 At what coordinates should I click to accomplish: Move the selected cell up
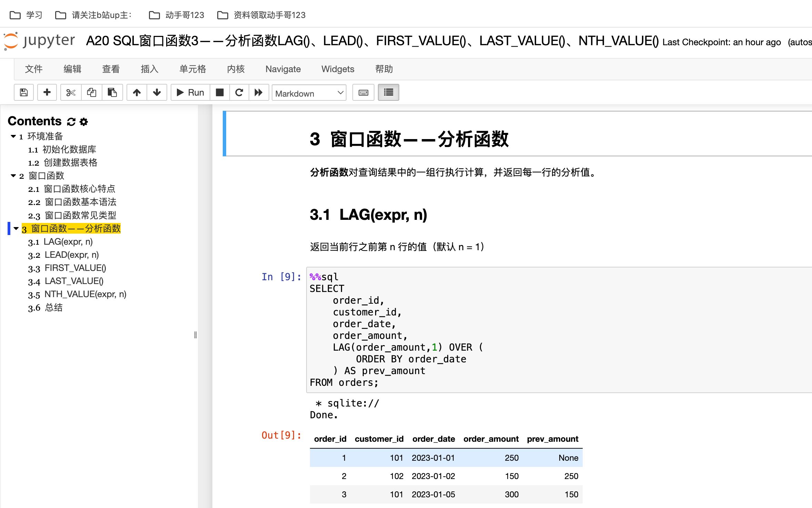click(137, 92)
